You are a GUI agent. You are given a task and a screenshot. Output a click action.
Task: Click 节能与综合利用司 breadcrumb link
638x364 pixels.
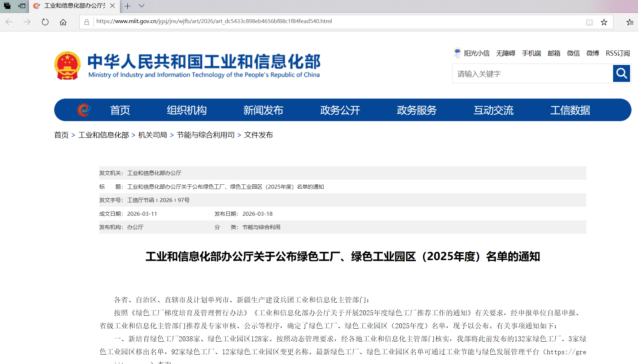pyautogui.click(x=206, y=135)
